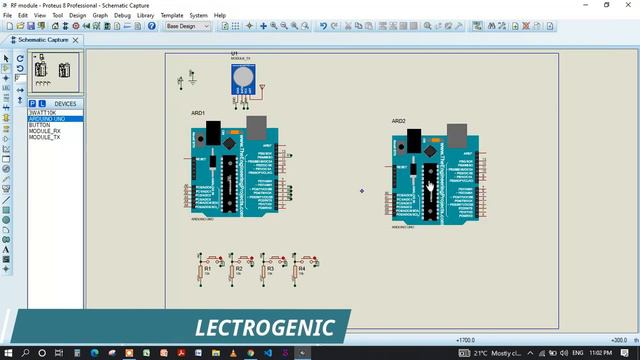Select MODULE_TX in the devices list
Screen dimensions: 640x360
pos(56,137)
